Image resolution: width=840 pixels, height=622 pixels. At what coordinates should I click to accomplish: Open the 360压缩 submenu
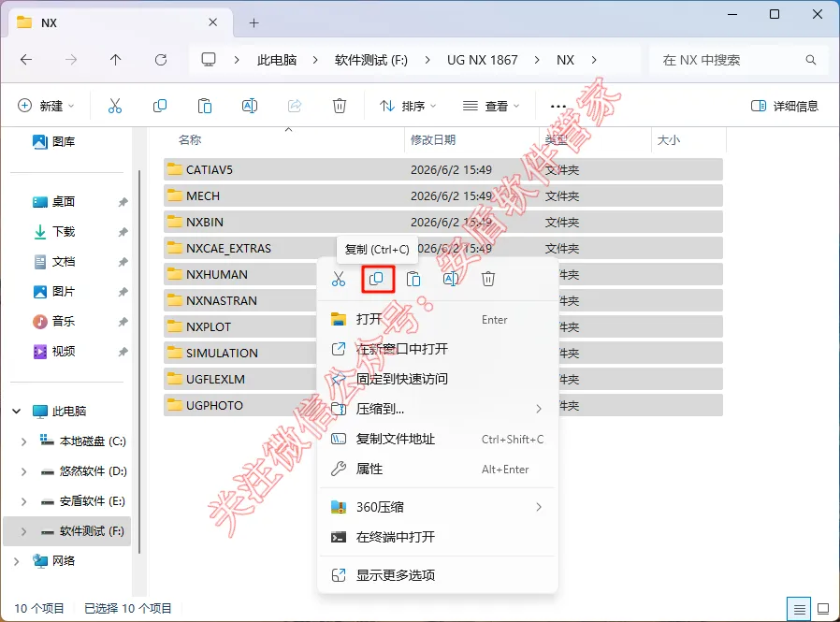(x=437, y=507)
